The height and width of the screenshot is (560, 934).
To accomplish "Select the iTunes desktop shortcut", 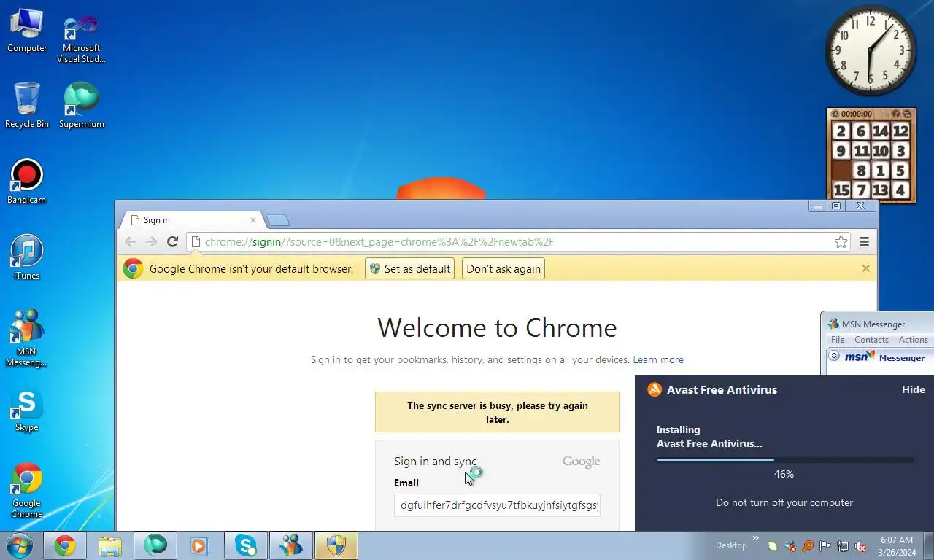I will point(27,257).
